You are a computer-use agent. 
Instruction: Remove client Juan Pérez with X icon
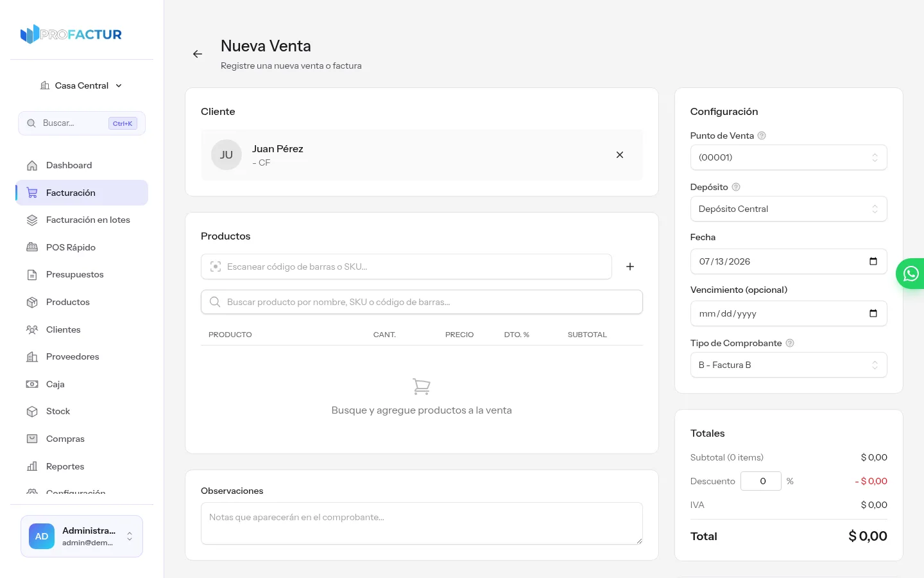(620, 155)
